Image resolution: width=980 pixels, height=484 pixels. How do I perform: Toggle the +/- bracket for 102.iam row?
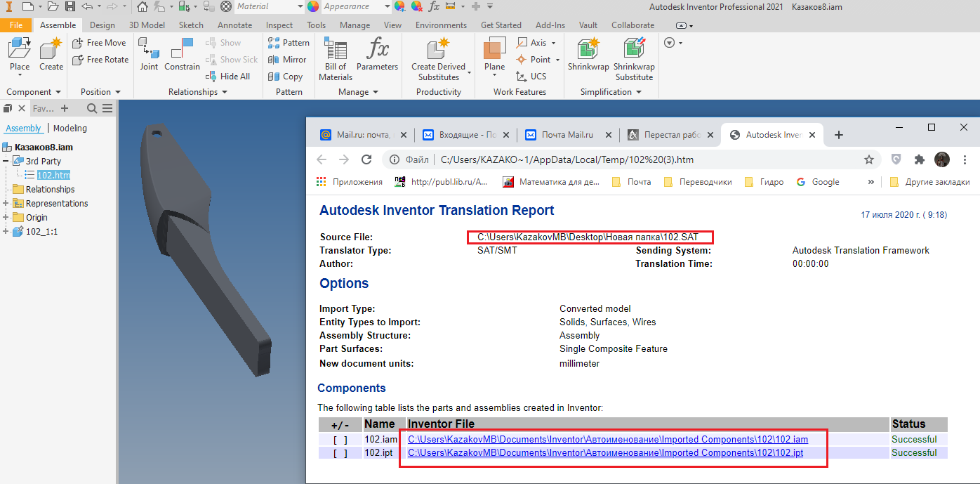[x=340, y=440]
